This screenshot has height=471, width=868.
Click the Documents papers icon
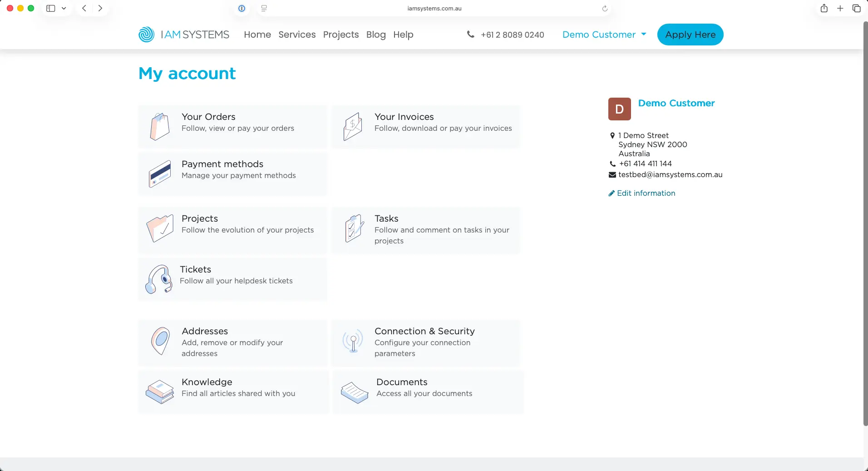(x=354, y=392)
